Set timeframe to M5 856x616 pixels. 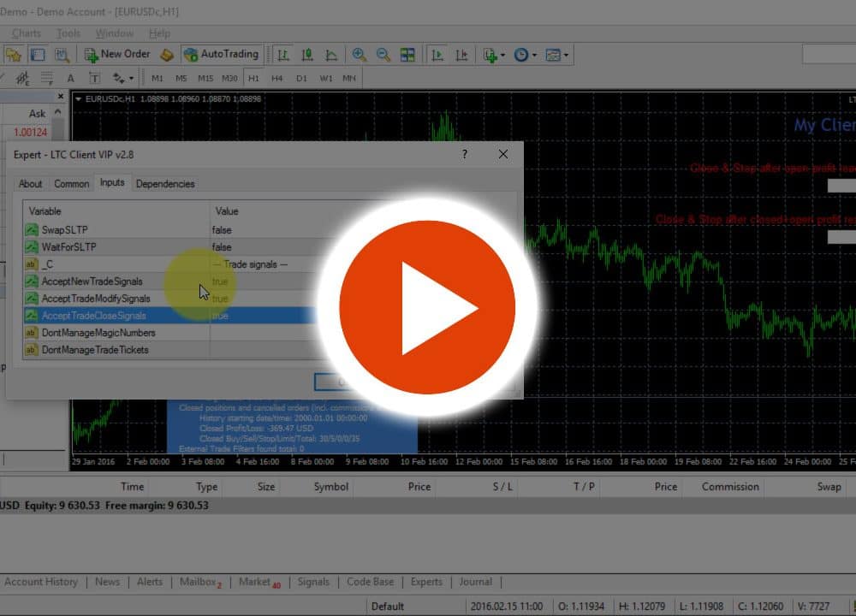click(181, 78)
